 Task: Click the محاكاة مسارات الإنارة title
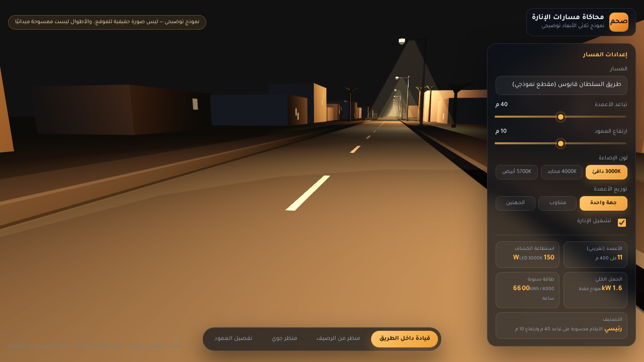[568, 17]
